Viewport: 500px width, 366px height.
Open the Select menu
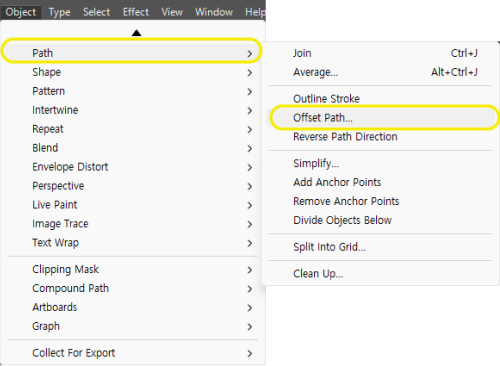click(96, 12)
